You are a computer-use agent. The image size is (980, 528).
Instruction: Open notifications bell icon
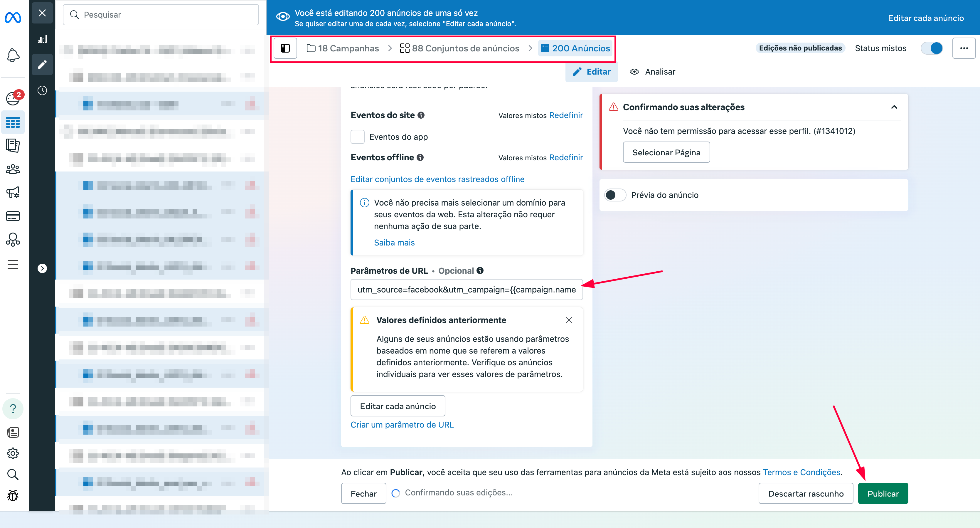coord(13,55)
